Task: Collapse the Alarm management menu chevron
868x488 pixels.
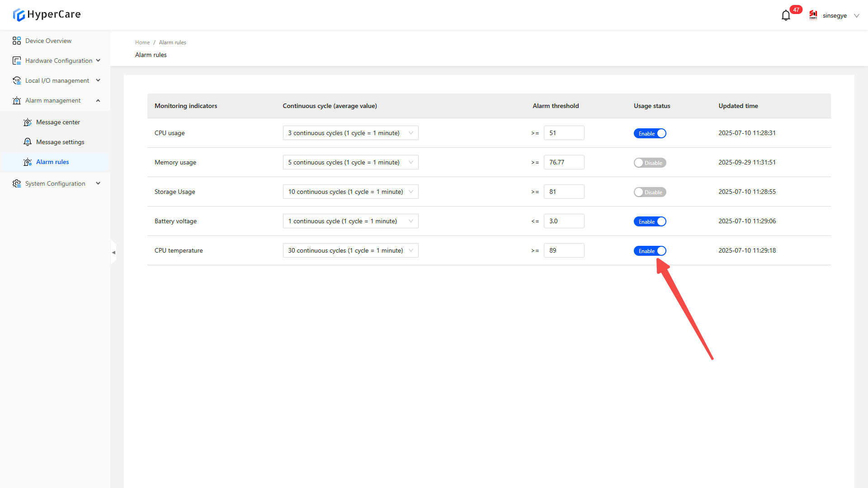Action: click(x=98, y=100)
